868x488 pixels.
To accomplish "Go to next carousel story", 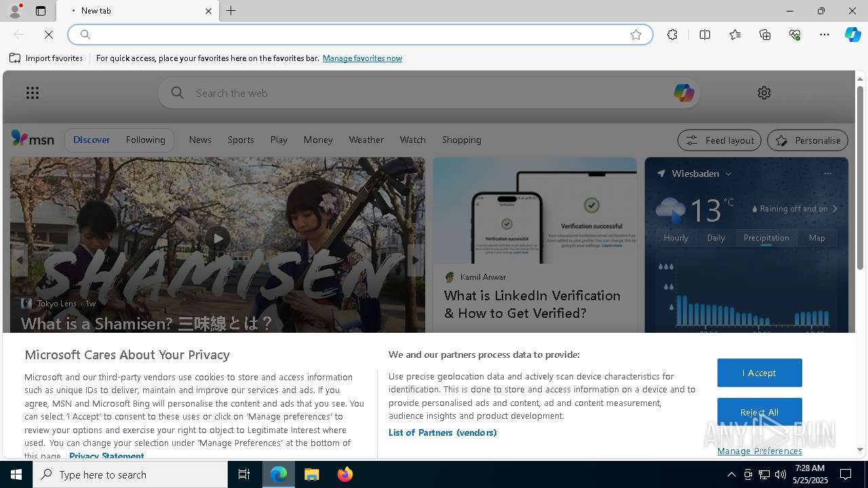I will [416, 260].
